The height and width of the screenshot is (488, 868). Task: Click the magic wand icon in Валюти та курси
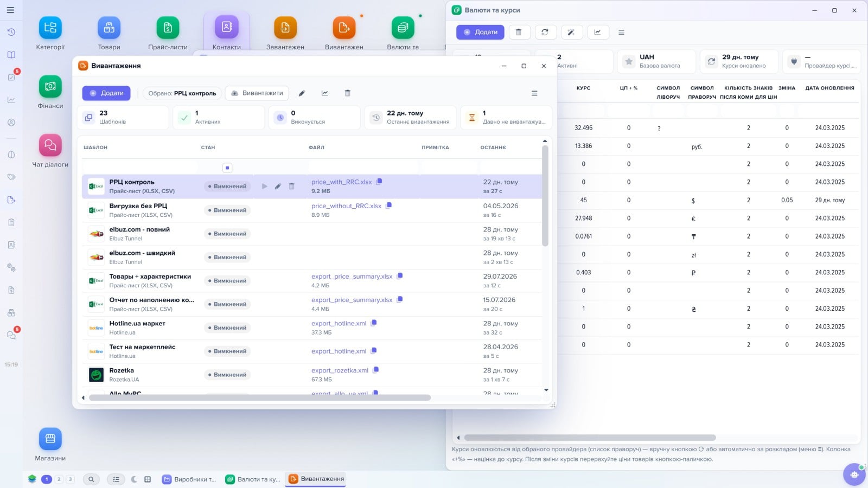click(571, 33)
